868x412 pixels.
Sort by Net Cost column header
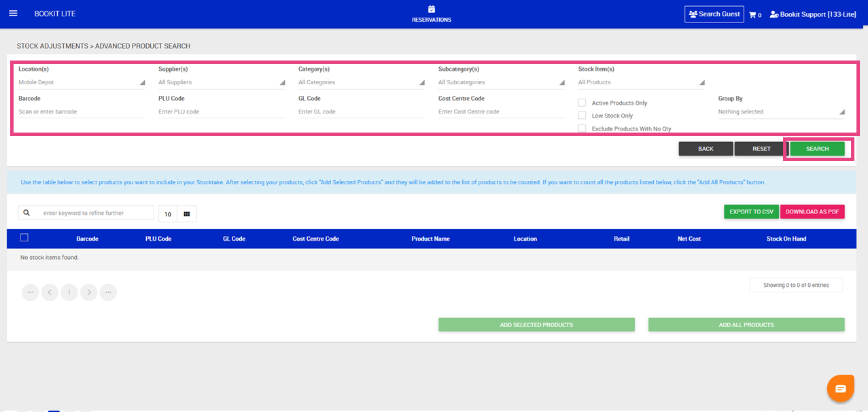(689, 239)
